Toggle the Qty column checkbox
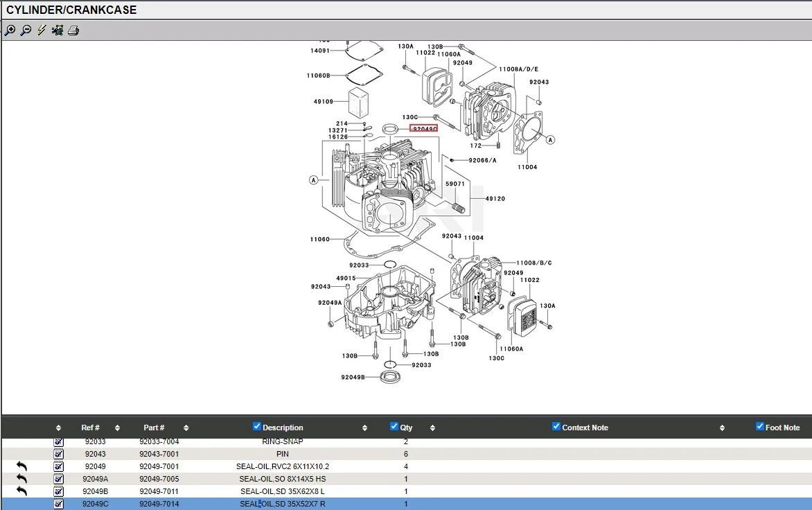The image size is (812, 510). [394, 427]
